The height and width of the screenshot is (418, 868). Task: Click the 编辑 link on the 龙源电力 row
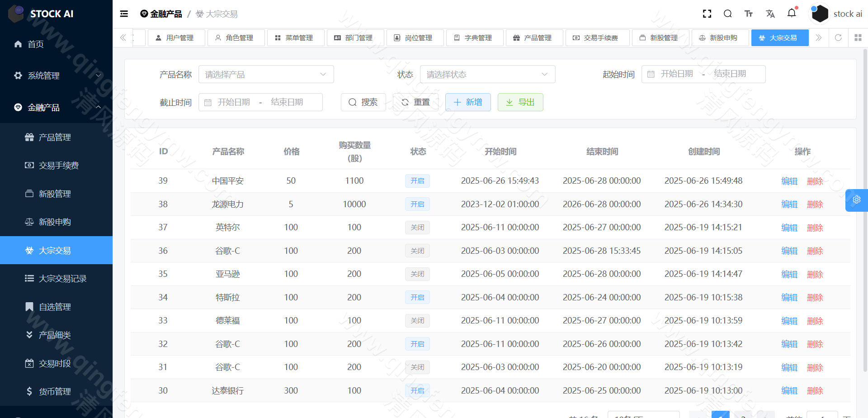coord(789,204)
